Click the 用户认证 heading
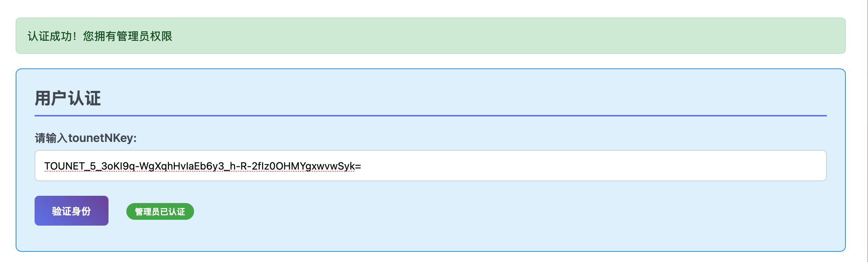The width and height of the screenshot is (868, 262). tap(68, 98)
